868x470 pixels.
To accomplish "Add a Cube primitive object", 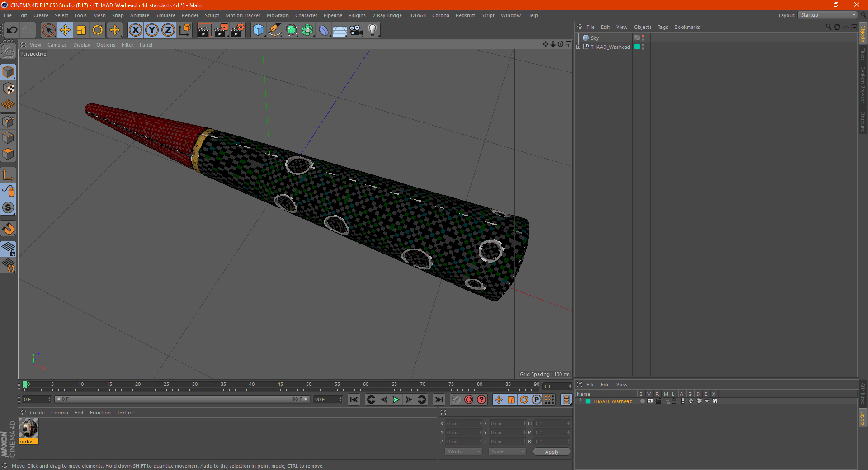I will pos(258,30).
